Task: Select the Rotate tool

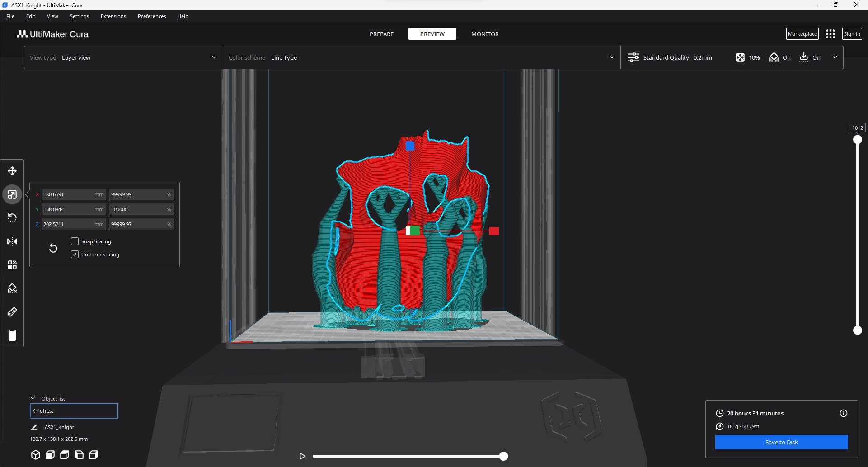Action: (12, 218)
